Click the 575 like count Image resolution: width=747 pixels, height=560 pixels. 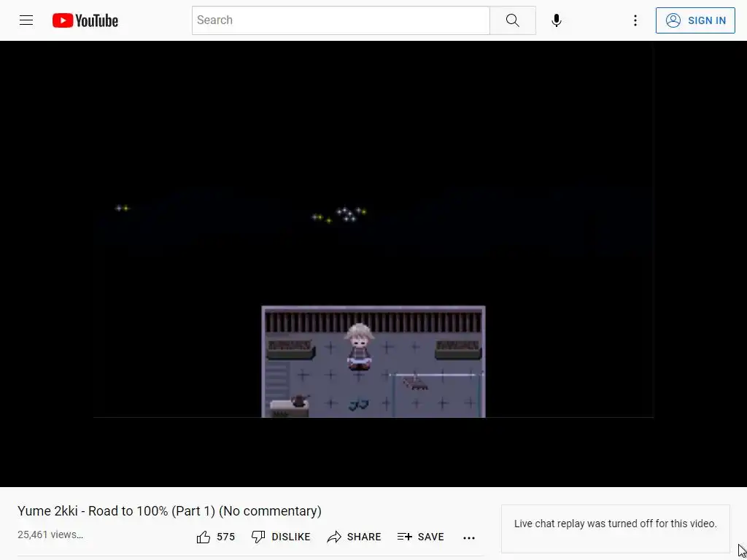point(226,537)
